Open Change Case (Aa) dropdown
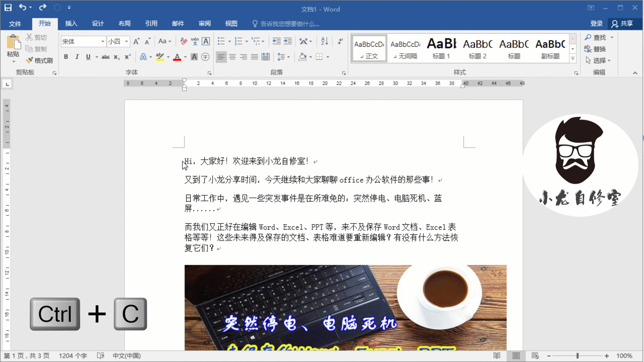Screen dimensions: 644x362 165,41
